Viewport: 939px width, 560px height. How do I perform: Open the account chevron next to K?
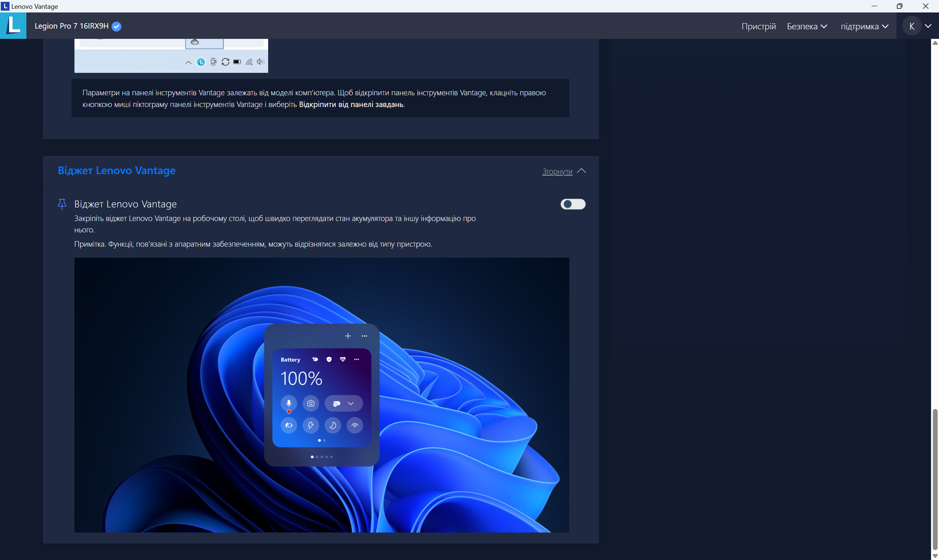[928, 26]
